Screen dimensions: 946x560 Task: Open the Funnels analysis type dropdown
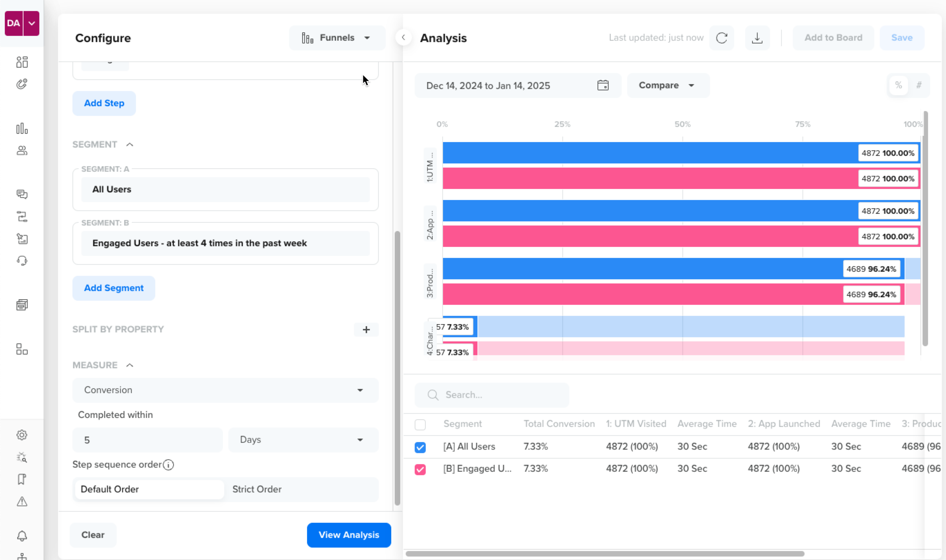click(337, 38)
